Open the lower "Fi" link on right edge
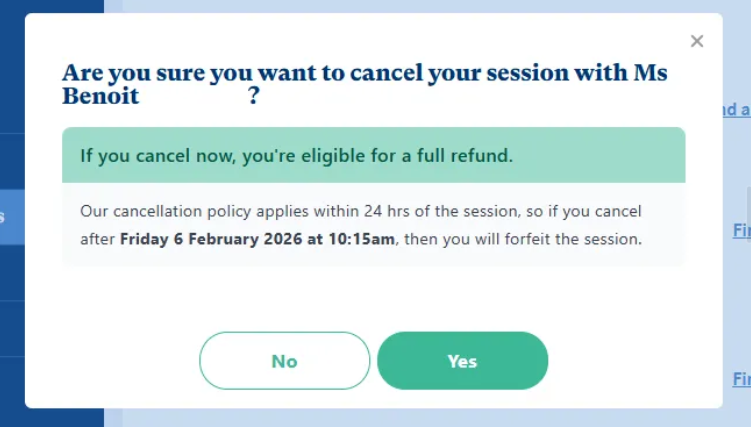751x427 pixels. [741, 379]
